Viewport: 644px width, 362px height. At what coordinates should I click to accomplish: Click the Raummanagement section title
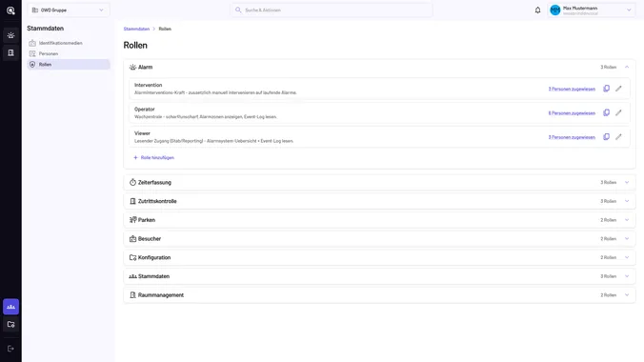click(x=161, y=295)
